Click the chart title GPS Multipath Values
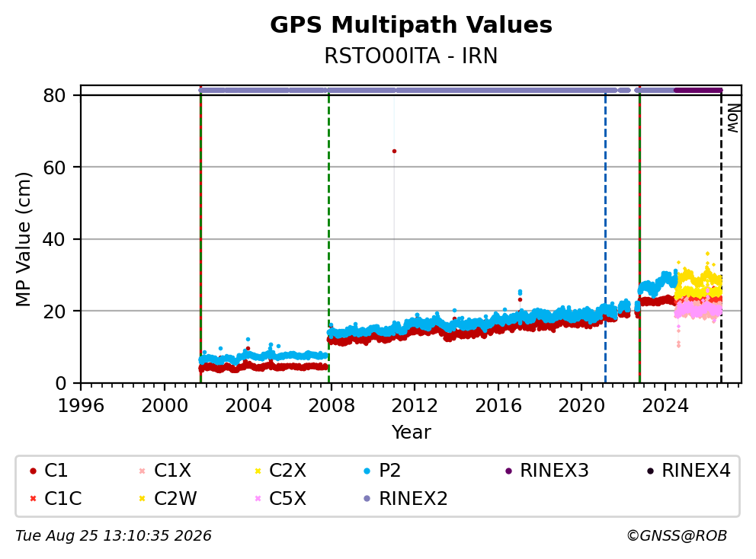 coord(411,25)
